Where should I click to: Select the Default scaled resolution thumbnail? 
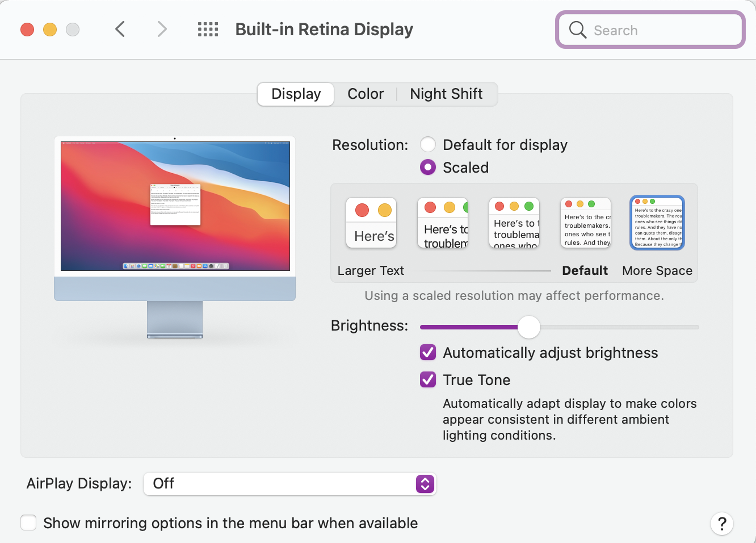pyautogui.click(x=586, y=223)
